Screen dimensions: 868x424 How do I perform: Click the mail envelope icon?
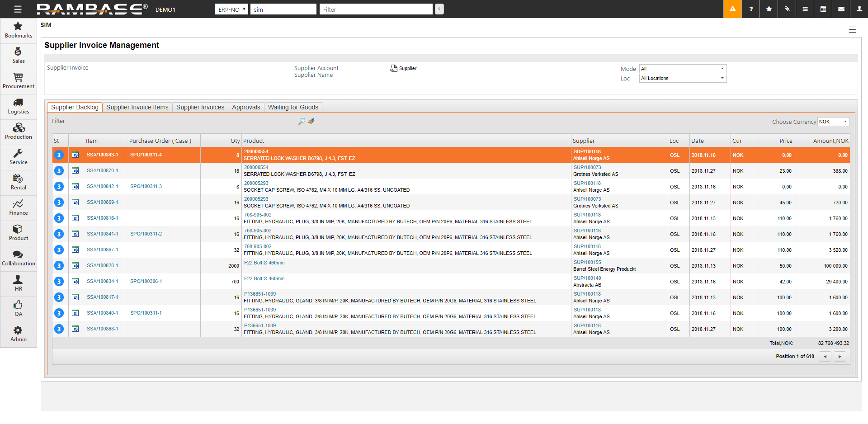(841, 9)
